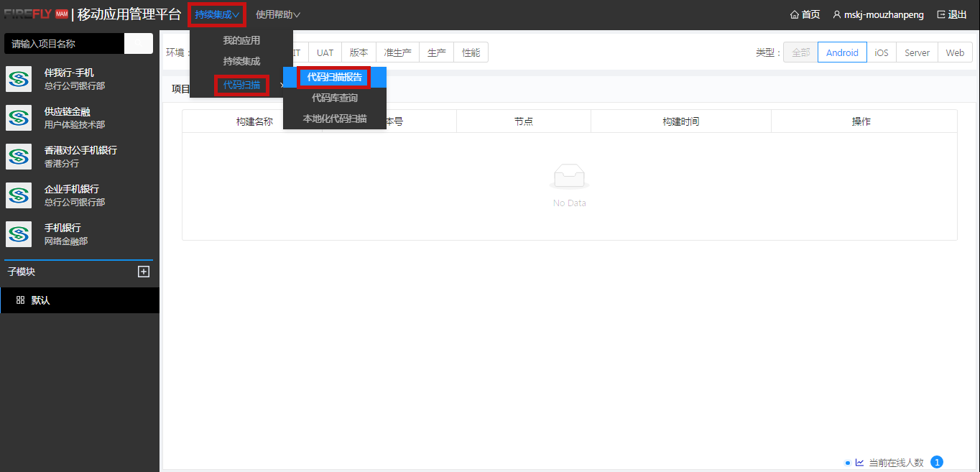This screenshot has width=980, height=472.
Task: Click the 总行公司银行部 text under 伴我行-手机
Action: click(75, 86)
